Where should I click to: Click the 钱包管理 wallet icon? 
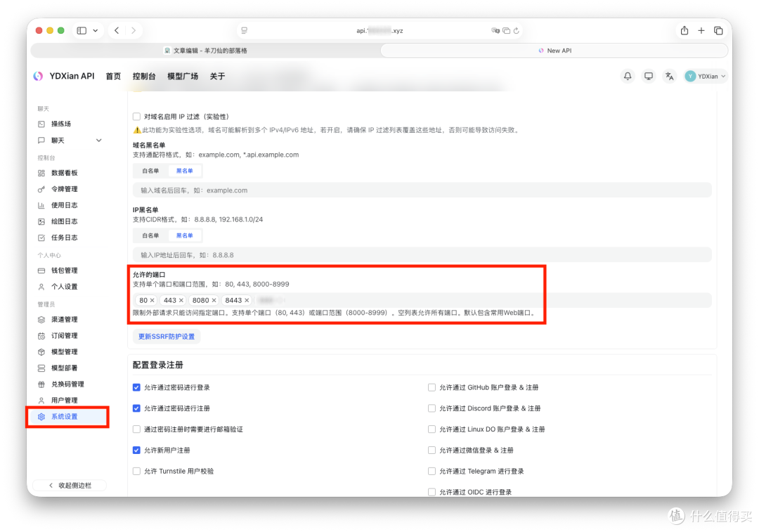coord(41,271)
